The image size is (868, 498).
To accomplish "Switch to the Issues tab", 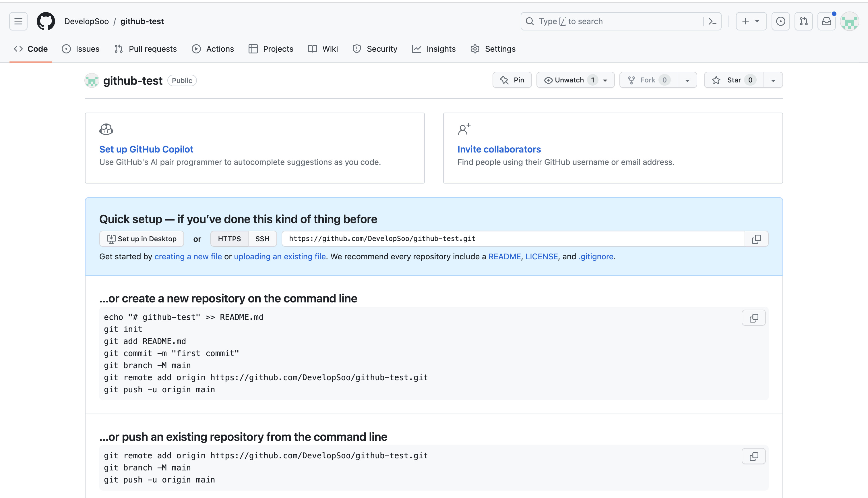I will click(81, 49).
